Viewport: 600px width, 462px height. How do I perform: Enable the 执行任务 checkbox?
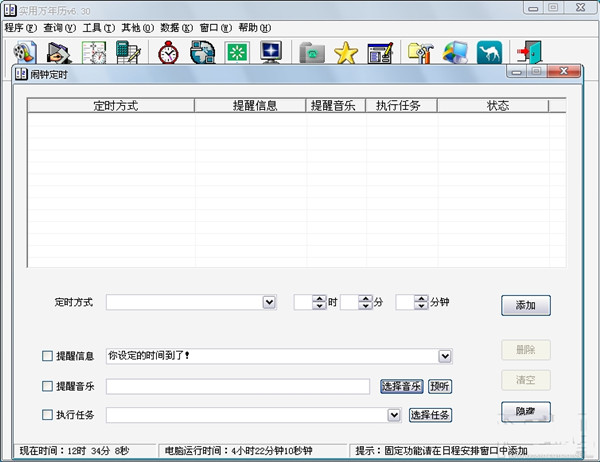(x=47, y=415)
